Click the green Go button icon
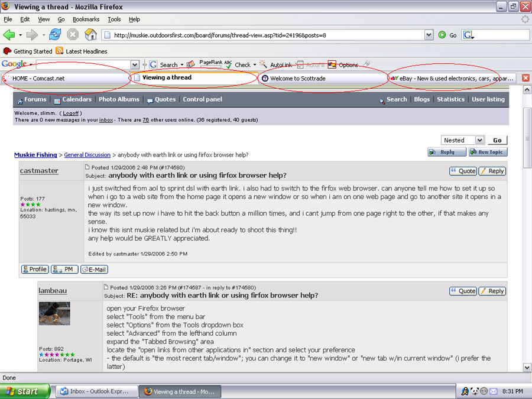The width and height of the screenshot is (532, 399). tap(442, 35)
